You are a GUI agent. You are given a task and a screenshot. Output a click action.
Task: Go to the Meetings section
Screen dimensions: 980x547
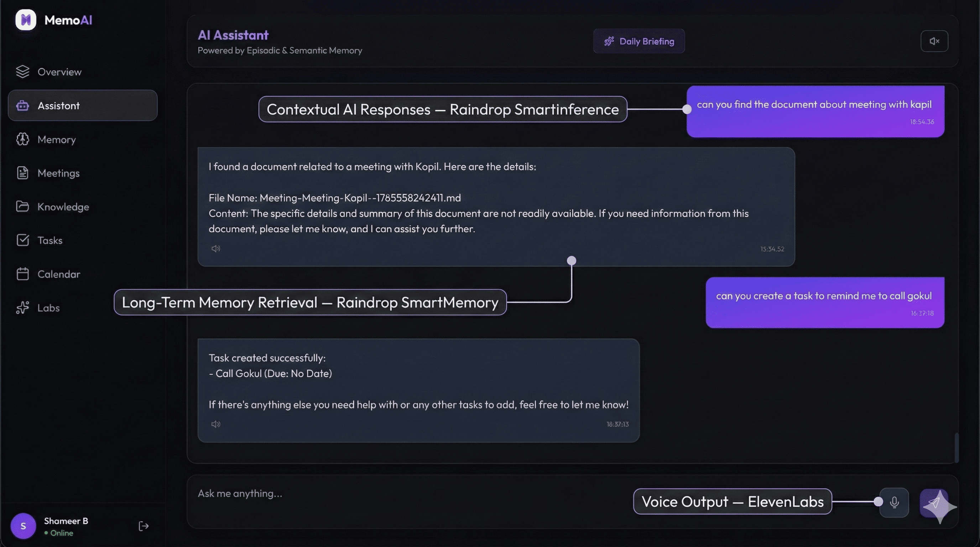coord(58,173)
